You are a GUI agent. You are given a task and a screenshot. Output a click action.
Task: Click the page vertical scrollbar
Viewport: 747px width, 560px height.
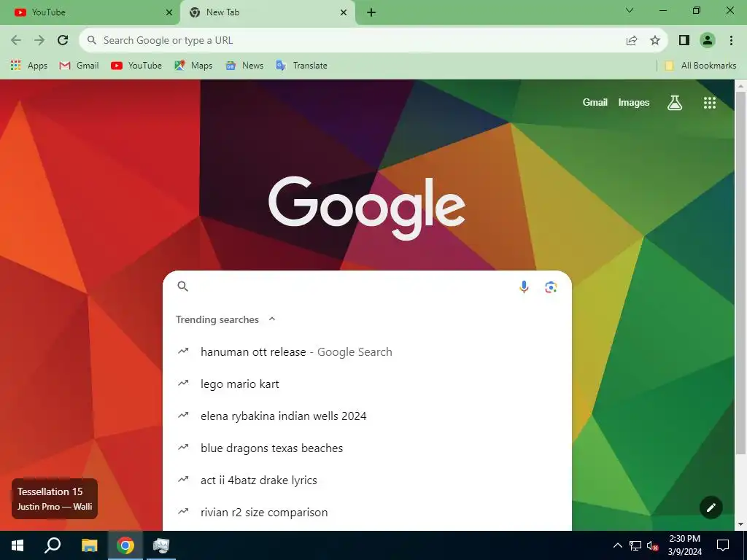coord(740,273)
